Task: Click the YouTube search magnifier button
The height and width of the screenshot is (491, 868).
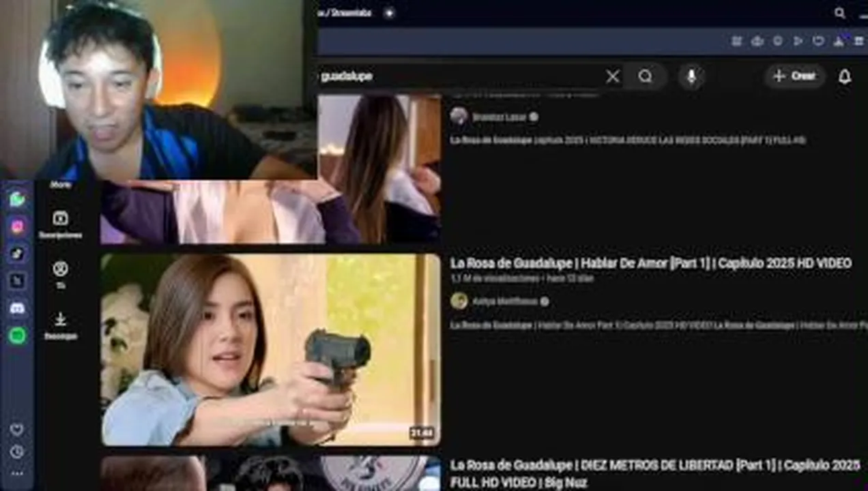Action: 646,76
